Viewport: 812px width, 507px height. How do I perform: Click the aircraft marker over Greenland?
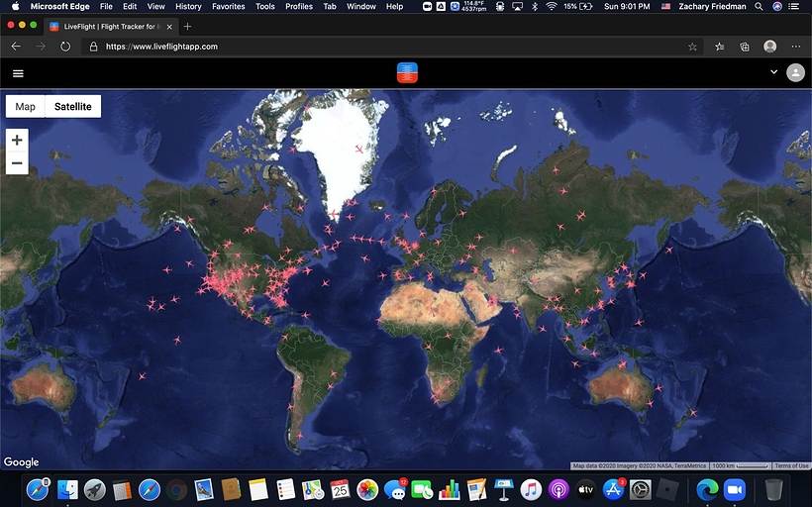click(x=358, y=149)
